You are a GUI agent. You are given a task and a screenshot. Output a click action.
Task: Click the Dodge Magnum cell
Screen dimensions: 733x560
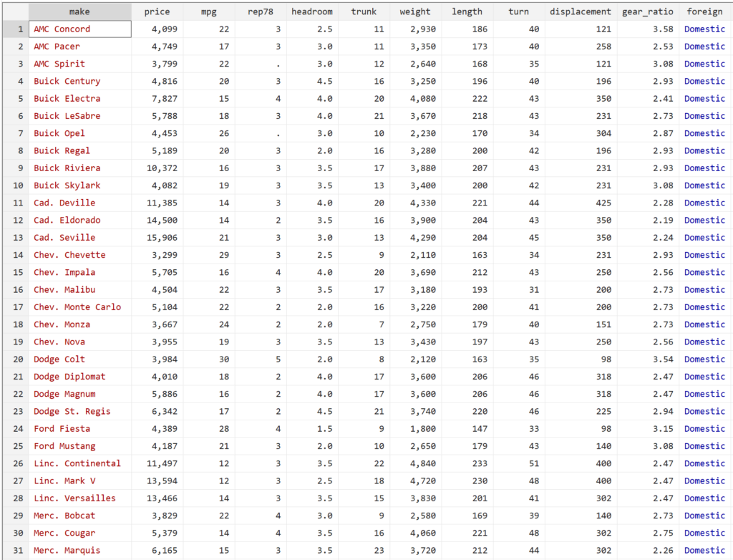tap(80, 394)
